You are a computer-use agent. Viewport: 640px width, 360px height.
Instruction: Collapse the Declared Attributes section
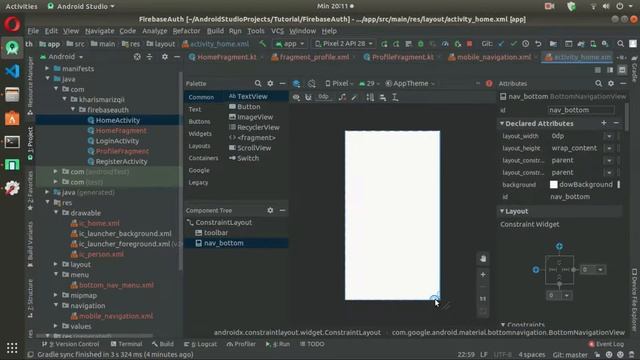tap(502, 123)
